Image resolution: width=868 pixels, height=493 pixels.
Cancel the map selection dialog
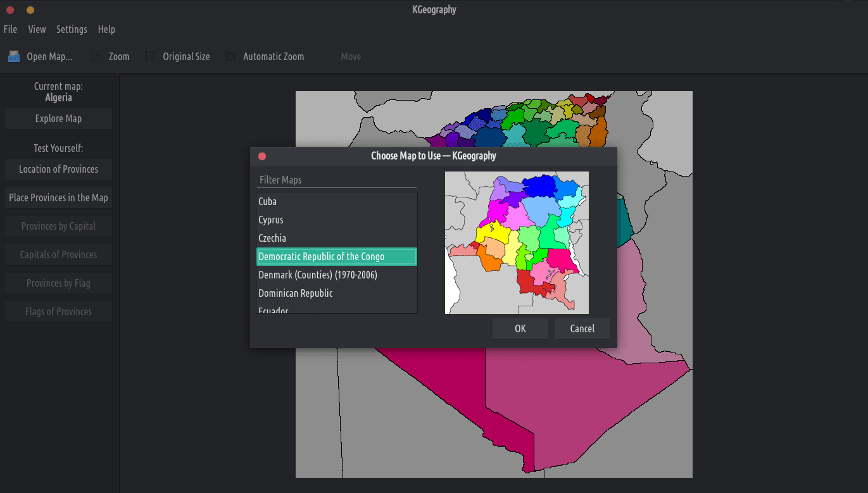tap(582, 329)
